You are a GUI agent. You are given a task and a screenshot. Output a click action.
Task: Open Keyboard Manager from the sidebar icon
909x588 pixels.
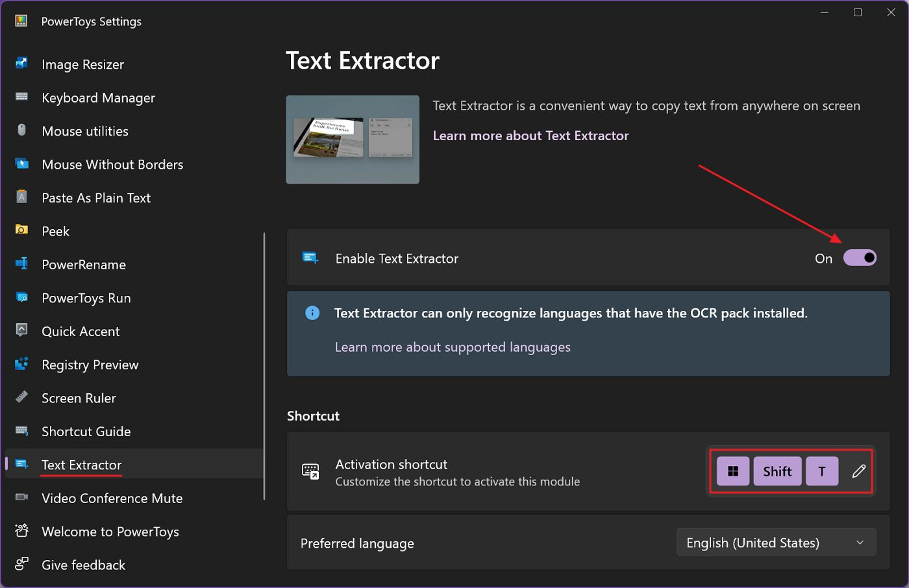point(21,97)
